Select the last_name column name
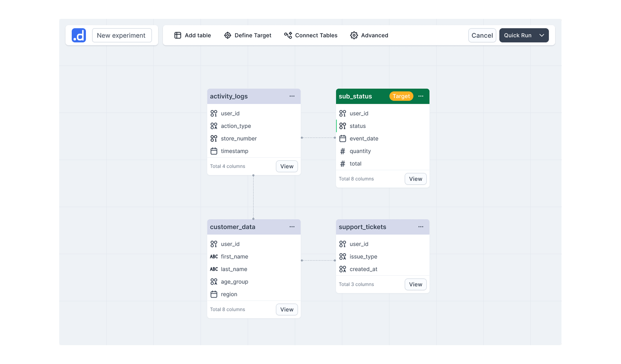 point(234,269)
